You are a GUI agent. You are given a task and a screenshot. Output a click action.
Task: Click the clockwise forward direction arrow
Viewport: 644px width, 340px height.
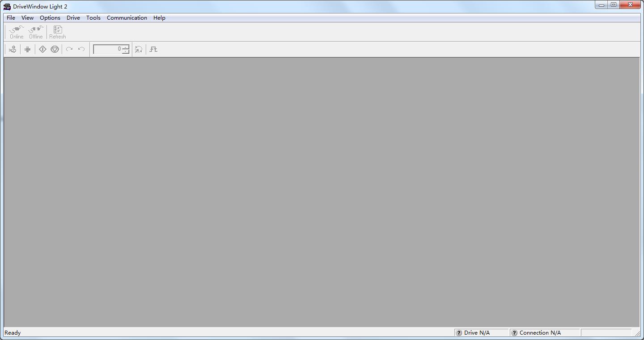[x=69, y=49]
